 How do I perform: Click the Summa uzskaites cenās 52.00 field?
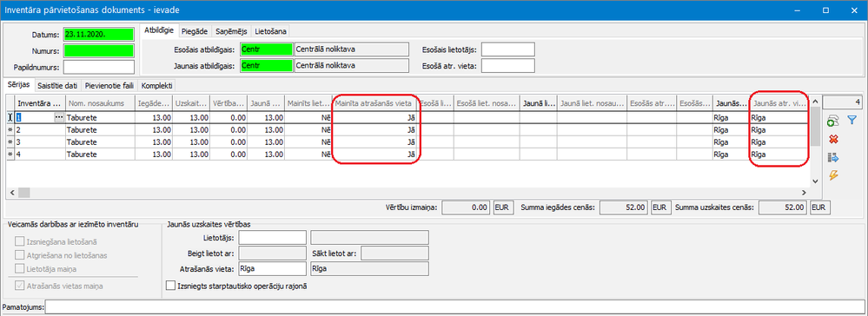click(782, 207)
